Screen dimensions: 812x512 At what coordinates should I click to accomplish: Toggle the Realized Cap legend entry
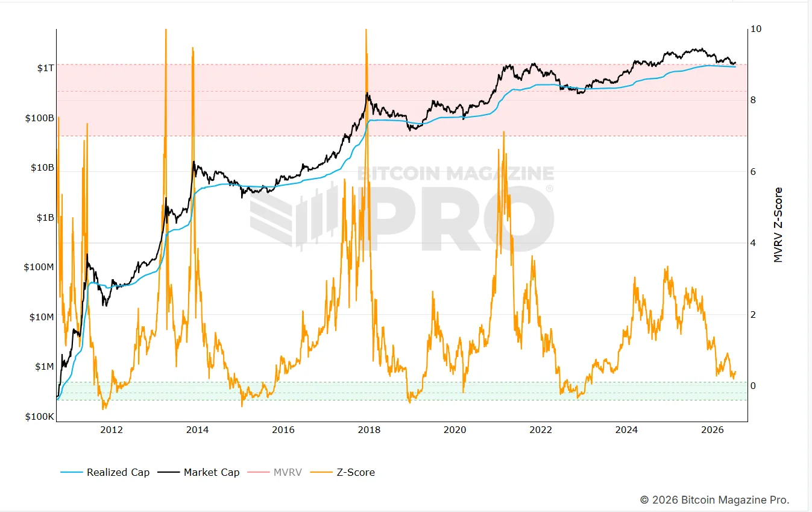(105, 472)
